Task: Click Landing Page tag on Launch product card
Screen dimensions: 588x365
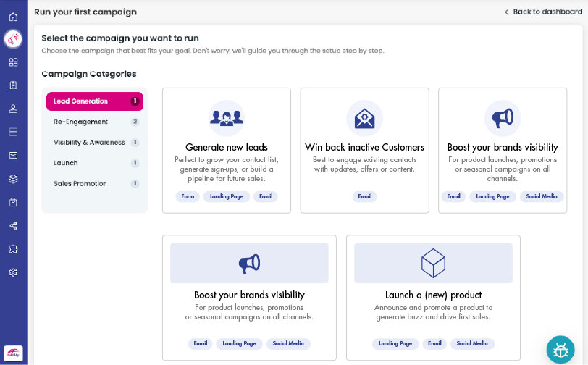Action: 395,343
